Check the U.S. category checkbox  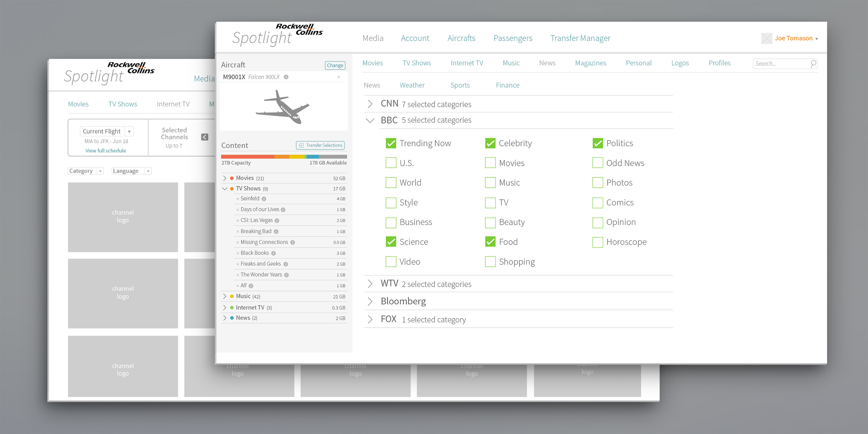pos(391,163)
